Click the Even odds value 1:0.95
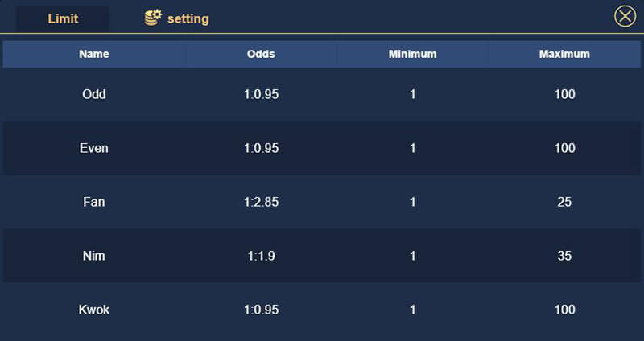 pos(261,148)
